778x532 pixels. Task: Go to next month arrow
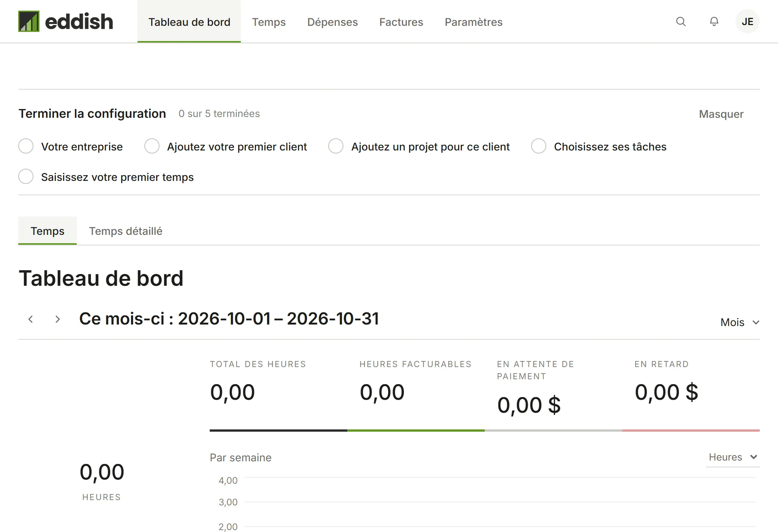[57, 319]
